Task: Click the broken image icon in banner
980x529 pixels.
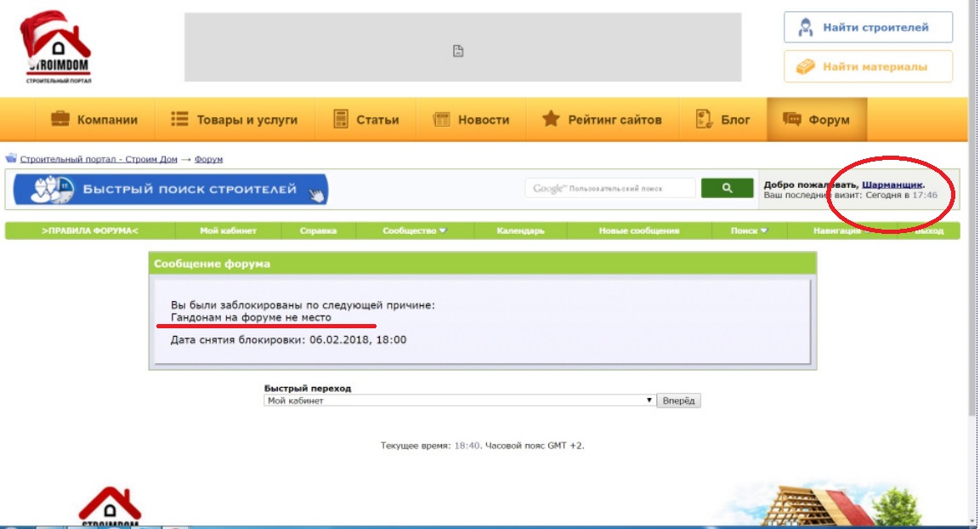Action: [x=458, y=51]
